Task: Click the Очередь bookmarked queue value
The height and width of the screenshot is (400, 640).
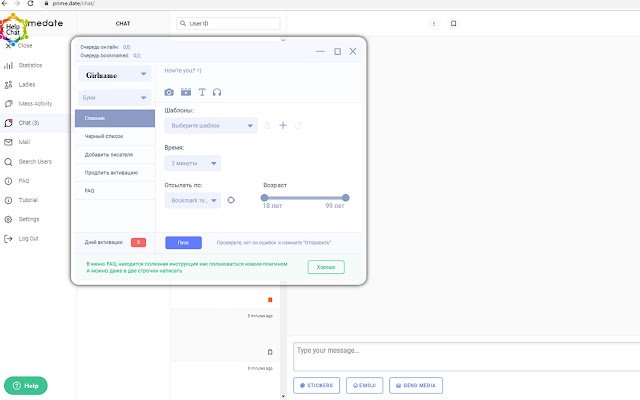Action: pos(137,56)
